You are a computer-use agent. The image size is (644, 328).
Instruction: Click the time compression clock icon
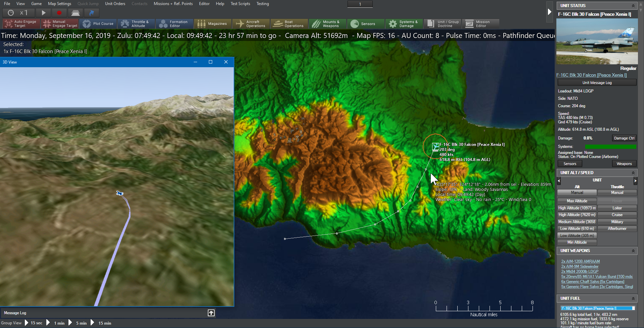pyautogui.click(x=11, y=13)
